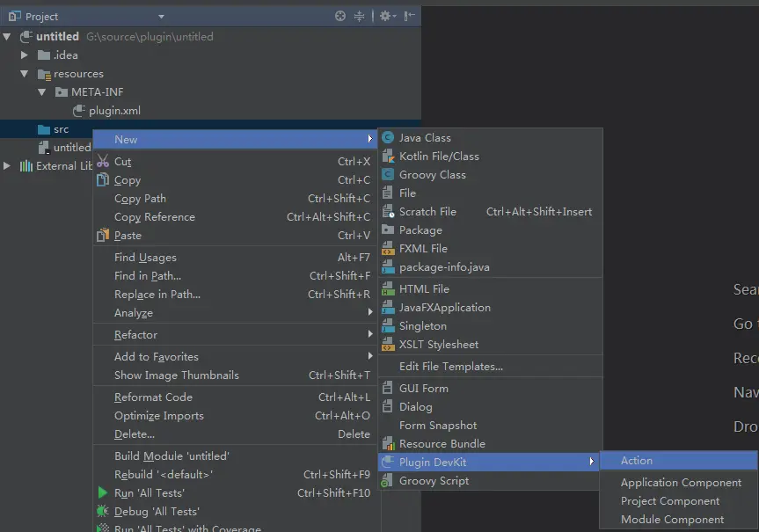The width and height of the screenshot is (759, 532).
Task: Click the FXML File icon
Action: coord(388,248)
